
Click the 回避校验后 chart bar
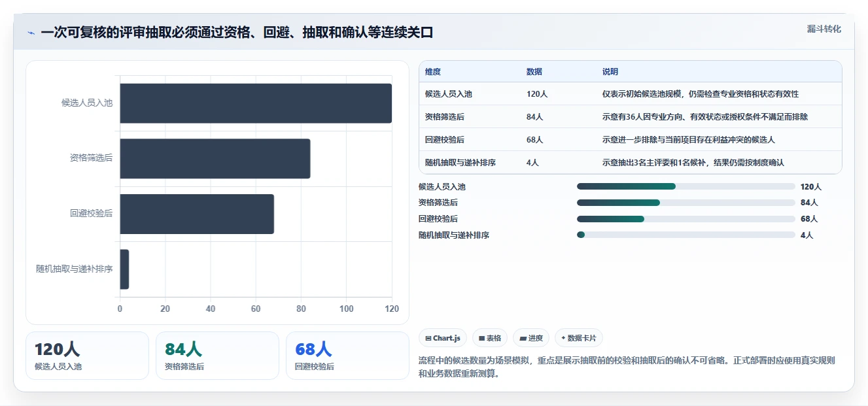[197, 214]
